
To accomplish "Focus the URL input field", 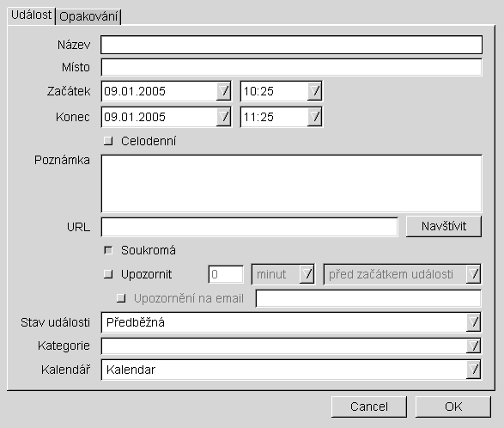I will tap(250, 227).
